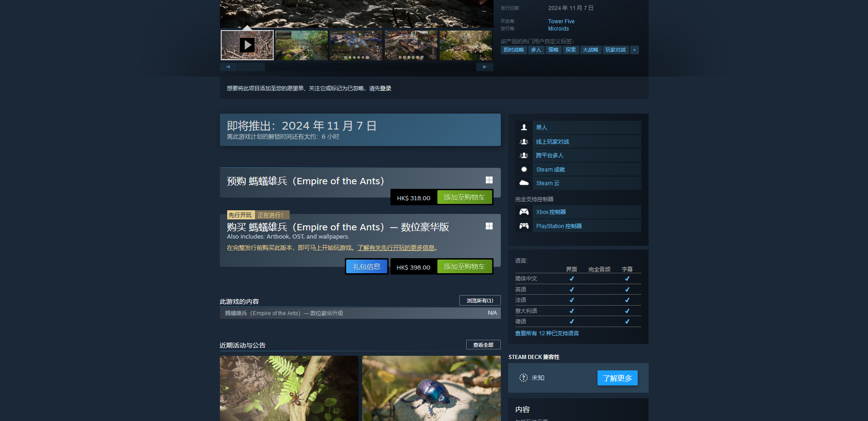The width and height of the screenshot is (868, 421).
Task: Select the 大战略 tag
Action: coord(590,50)
